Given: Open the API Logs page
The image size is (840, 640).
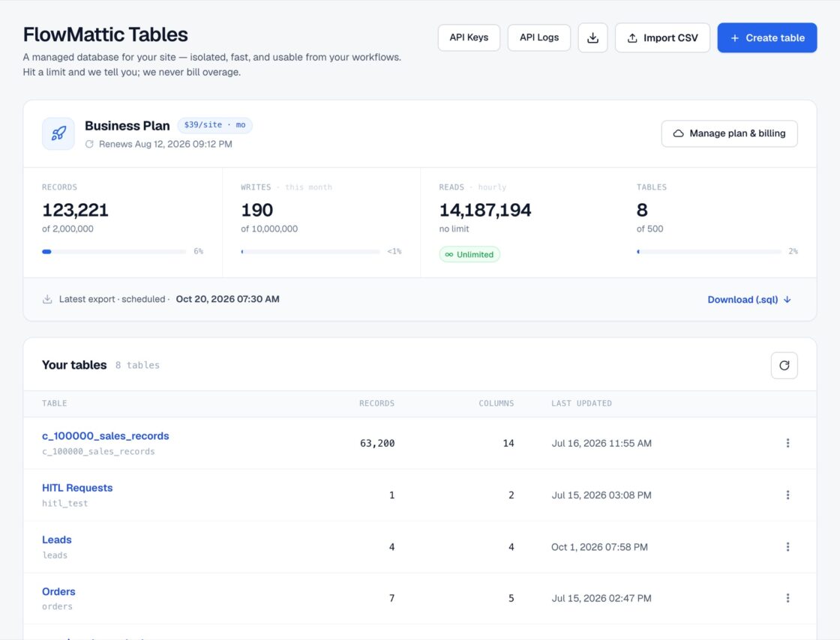Looking at the screenshot, I should 539,37.
